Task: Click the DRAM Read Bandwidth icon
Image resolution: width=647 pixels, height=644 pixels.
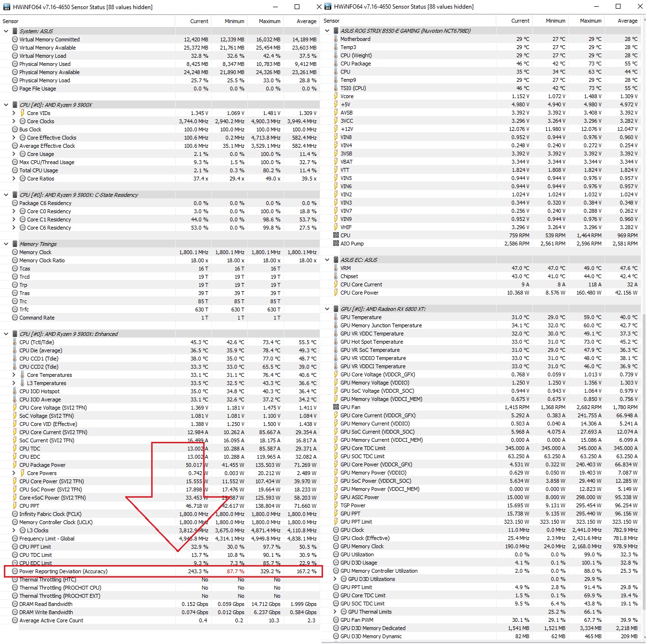Action: (15, 604)
